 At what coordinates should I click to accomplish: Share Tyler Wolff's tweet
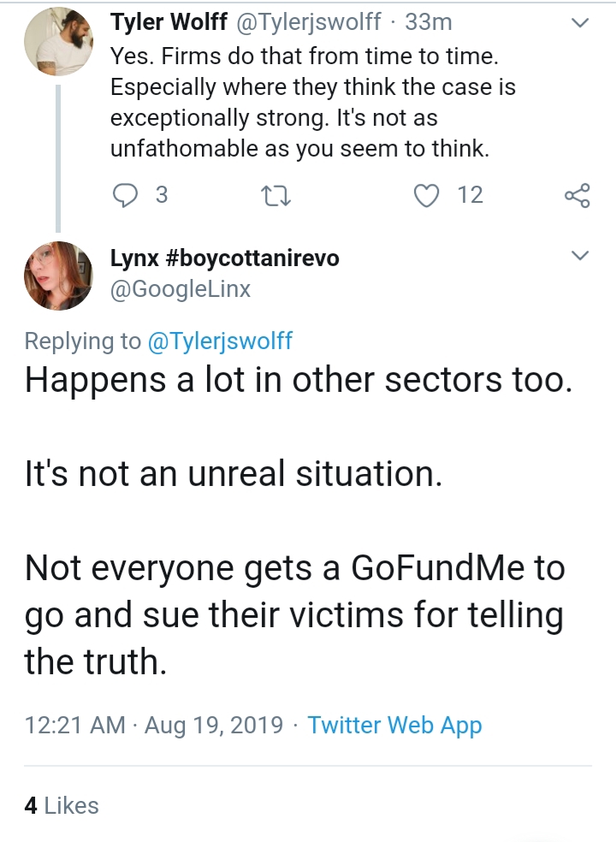coord(577,195)
